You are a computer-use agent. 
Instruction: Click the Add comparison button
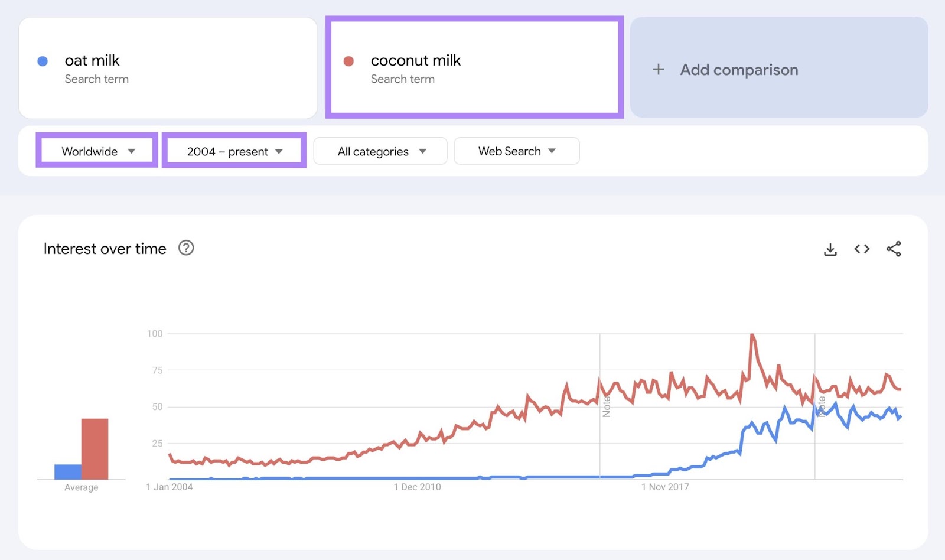pyautogui.click(x=738, y=69)
